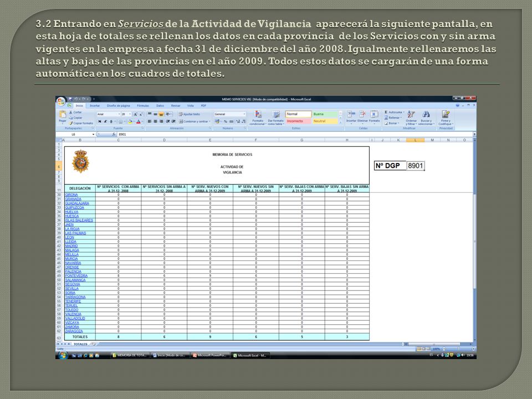Toggle underline S formatting
Screen dimensions: 532x399
[111, 121]
